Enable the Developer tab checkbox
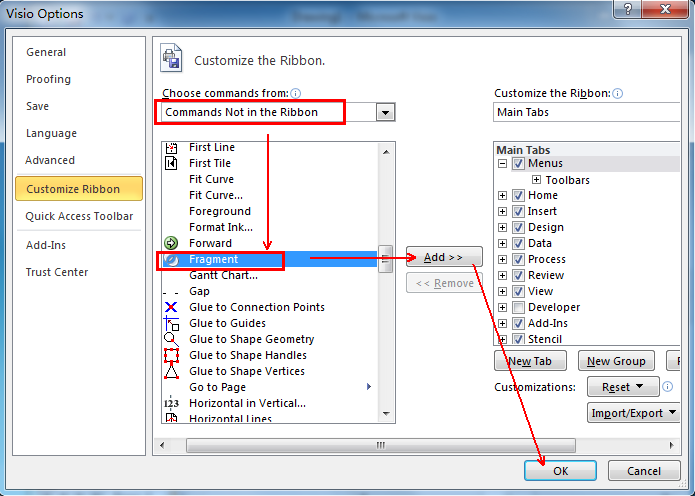Screen dimensions: 695x496 [518, 307]
